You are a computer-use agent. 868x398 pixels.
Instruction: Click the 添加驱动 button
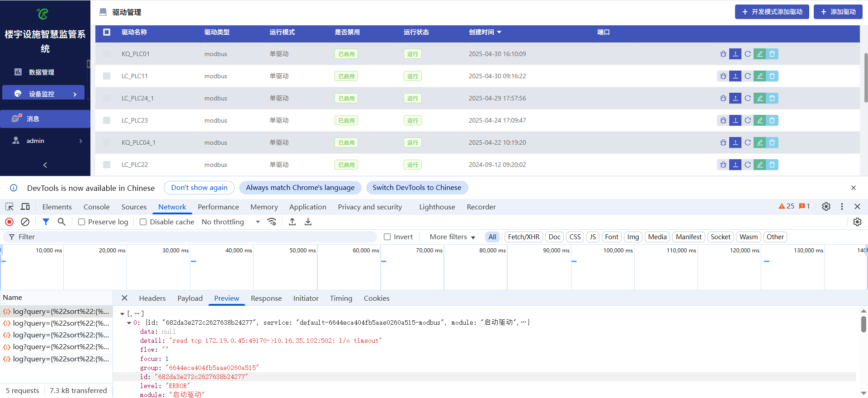point(838,12)
